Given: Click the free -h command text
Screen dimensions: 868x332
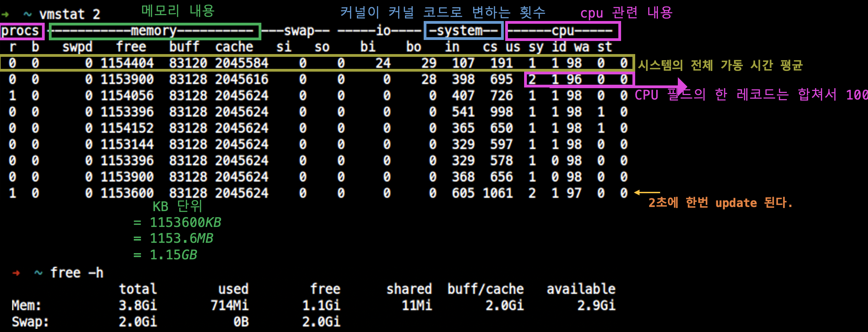Looking at the screenshot, I should click(77, 273).
